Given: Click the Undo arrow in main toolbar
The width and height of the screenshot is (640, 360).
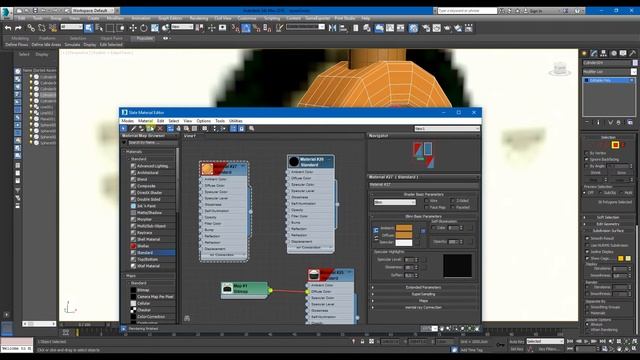Looking at the screenshot, I should [8, 28].
